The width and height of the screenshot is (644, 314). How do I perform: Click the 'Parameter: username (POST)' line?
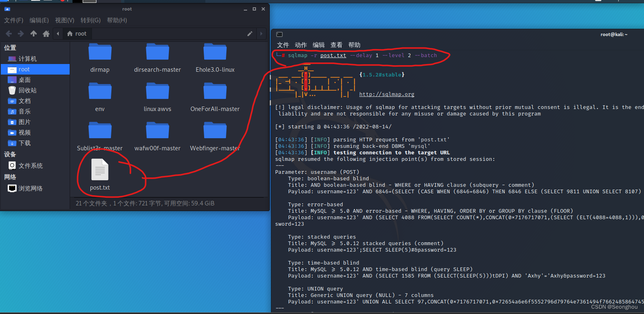[x=317, y=172]
